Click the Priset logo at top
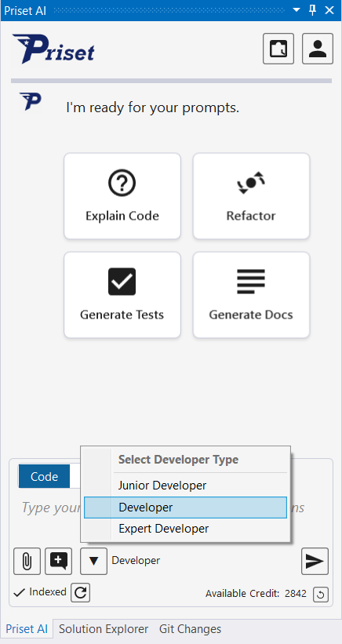The height and width of the screenshot is (644, 342). click(x=53, y=49)
